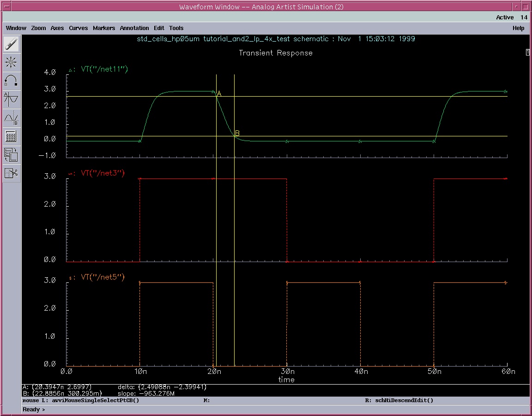Screen dimensions: 532x416
Task: Open the Markers menu
Action: pos(104,28)
